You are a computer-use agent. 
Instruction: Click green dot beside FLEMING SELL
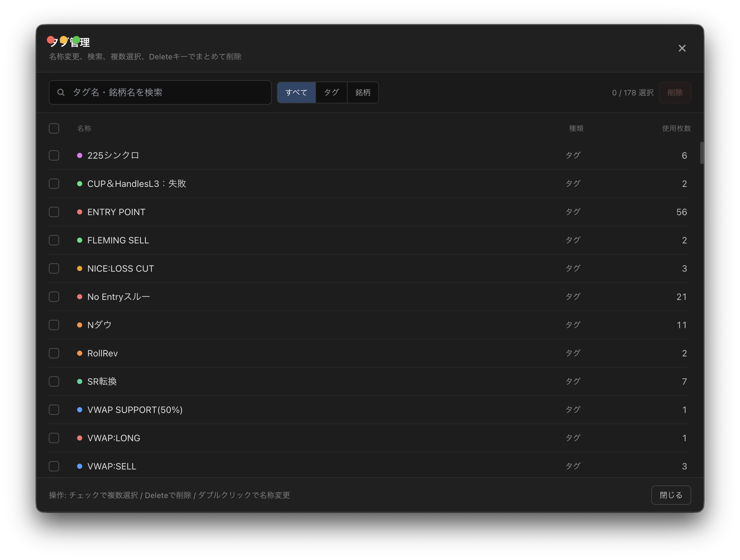(80, 240)
